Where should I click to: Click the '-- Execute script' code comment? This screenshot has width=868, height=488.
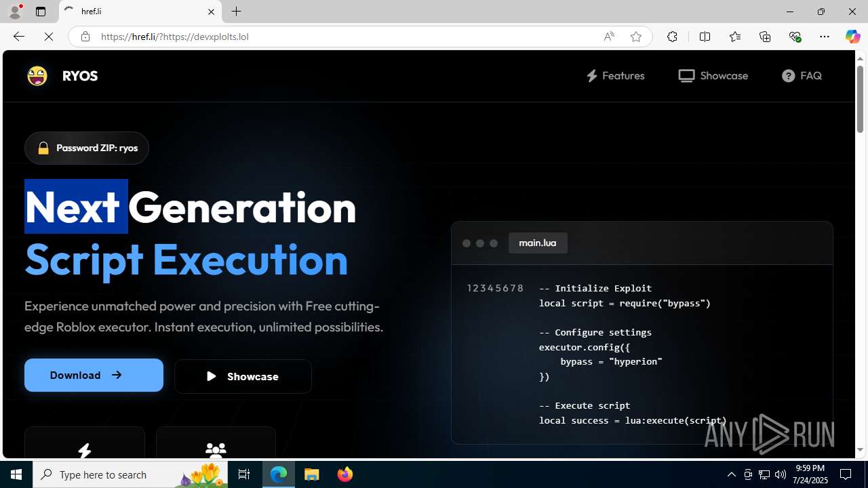coord(585,405)
